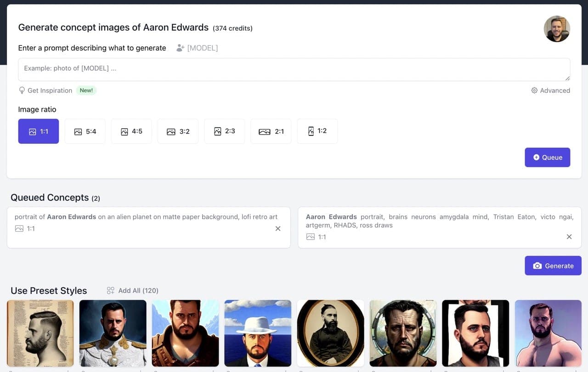Choose the white hat Magritte-style preset

click(x=258, y=333)
